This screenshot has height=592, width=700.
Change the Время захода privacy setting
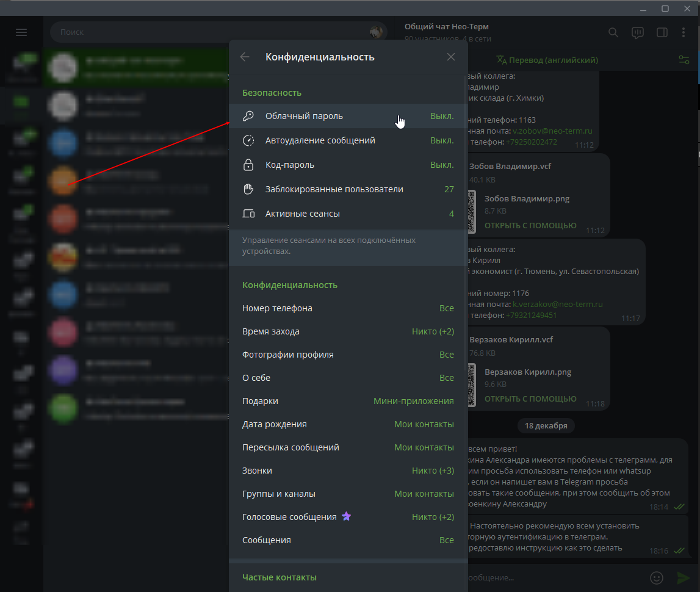[x=348, y=331]
